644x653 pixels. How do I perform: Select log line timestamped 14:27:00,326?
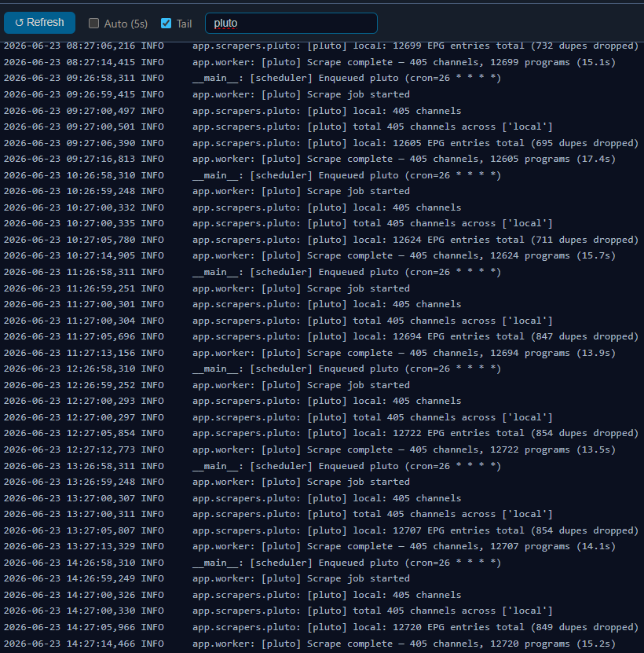(232, 595)
